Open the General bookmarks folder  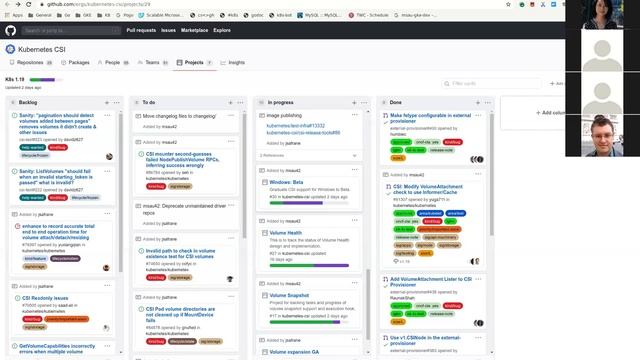40,15
